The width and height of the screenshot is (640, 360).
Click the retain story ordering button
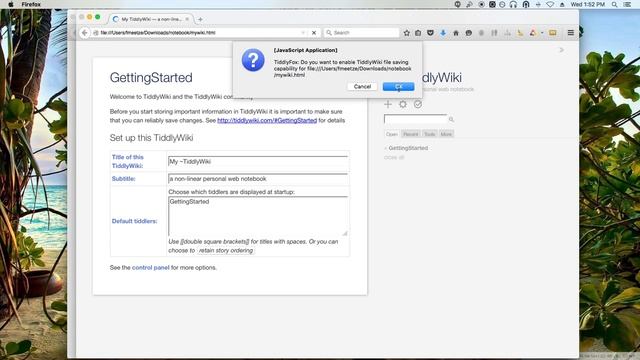pyautogui.click(x=226, y=251)
